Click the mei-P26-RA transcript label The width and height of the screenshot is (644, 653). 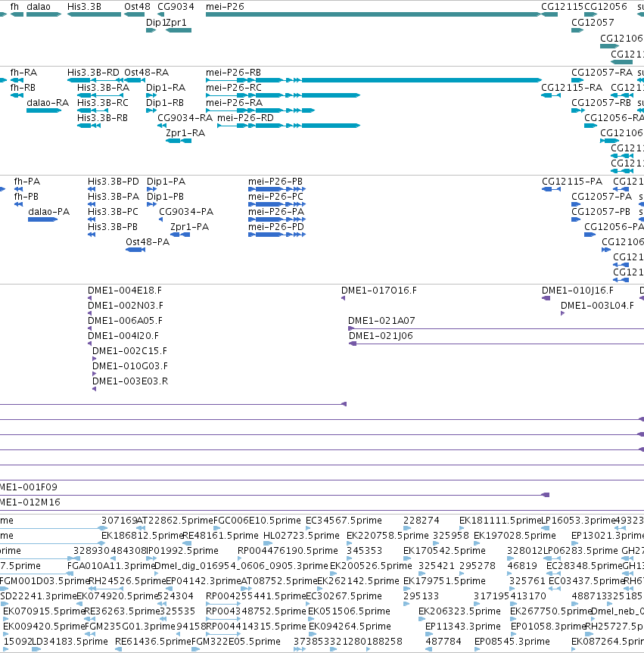click(x=234, y=103)
